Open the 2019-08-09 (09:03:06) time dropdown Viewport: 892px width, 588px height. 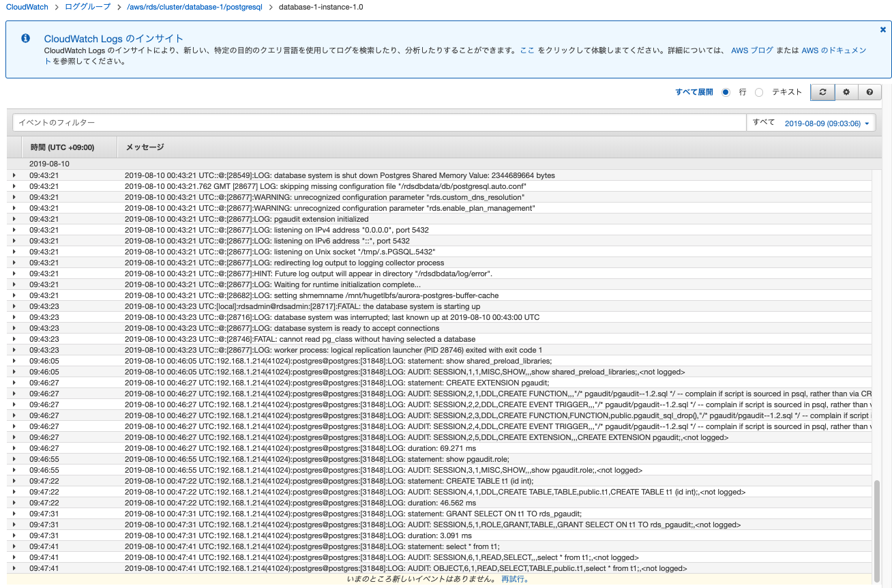827,123
